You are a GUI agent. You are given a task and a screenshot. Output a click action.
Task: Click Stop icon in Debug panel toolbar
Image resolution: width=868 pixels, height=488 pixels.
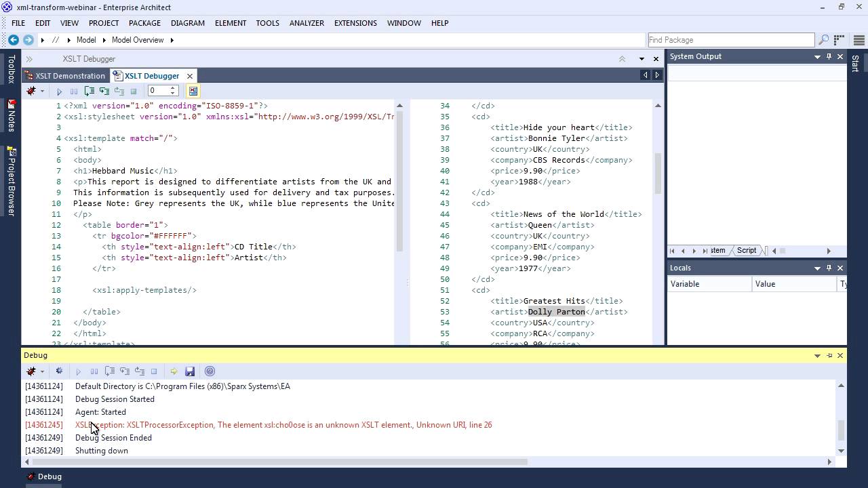[154, 371]
